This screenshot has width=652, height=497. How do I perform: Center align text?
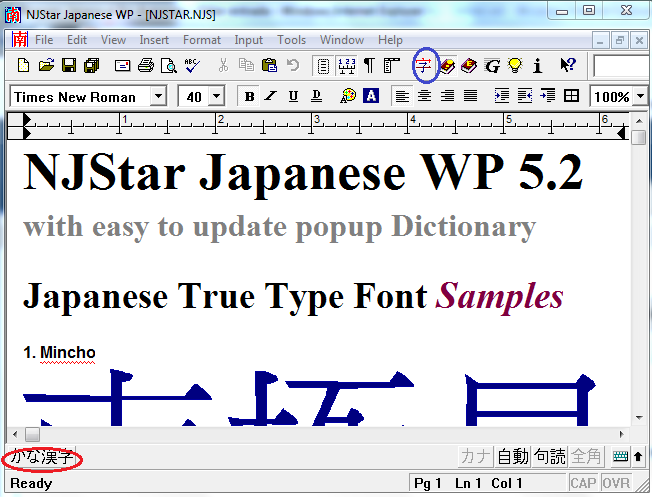coord(425,96)
